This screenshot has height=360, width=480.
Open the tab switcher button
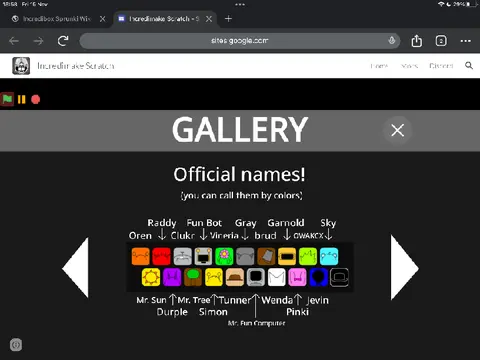coord(441,41)
